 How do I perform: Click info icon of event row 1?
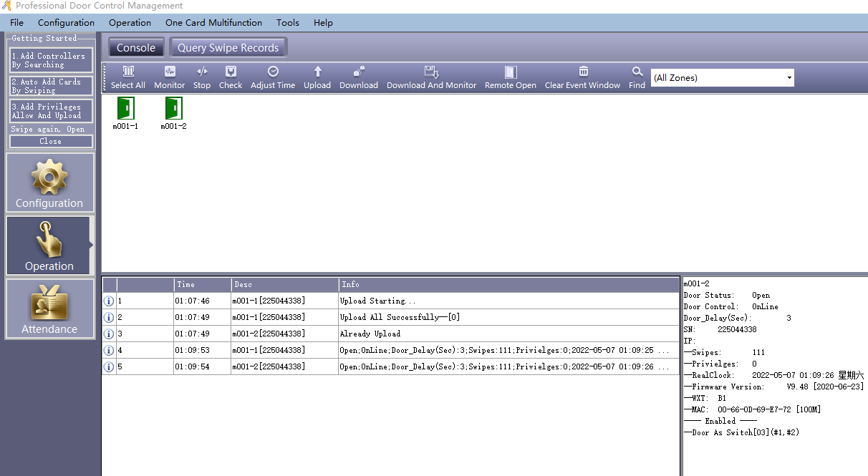tap(109, 301)
